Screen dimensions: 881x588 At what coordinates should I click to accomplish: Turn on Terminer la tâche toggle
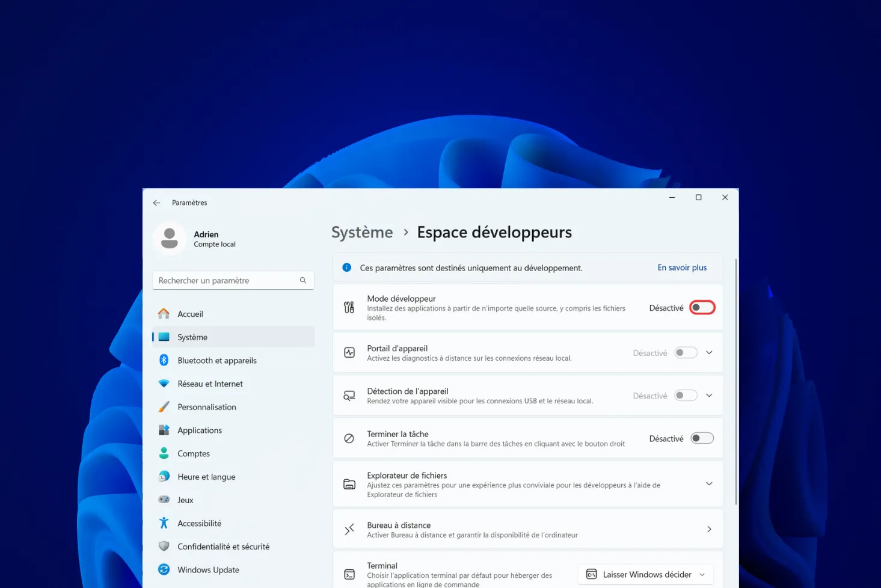[702, 438]
